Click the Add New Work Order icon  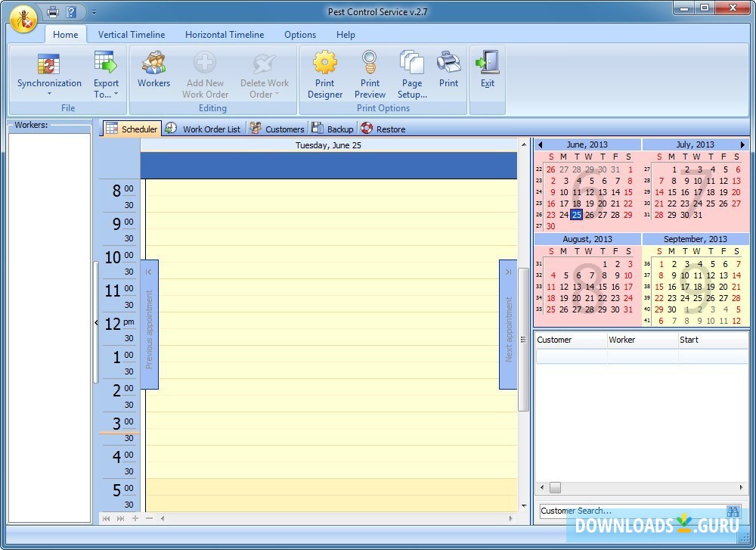[205, 63]
